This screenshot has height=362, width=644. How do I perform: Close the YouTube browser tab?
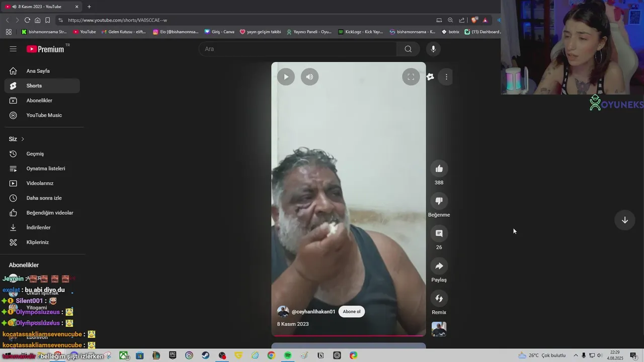[x=76, y=7]
